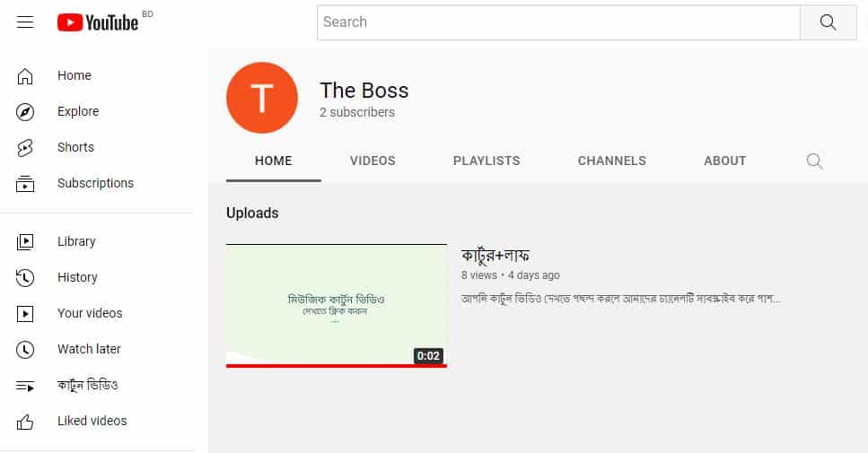
Task: Open the uploaded video thumbnail
Action: [336, 305]
